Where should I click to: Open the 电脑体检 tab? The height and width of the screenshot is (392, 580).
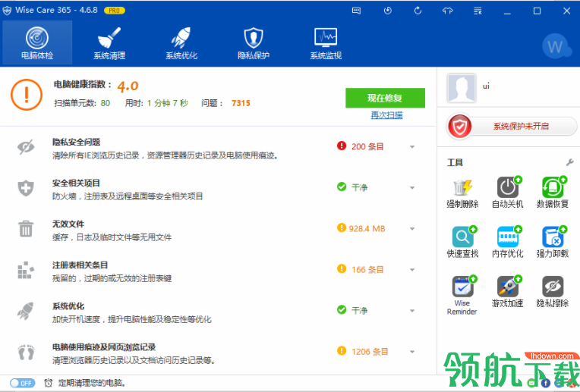click(x=37, y=43)
